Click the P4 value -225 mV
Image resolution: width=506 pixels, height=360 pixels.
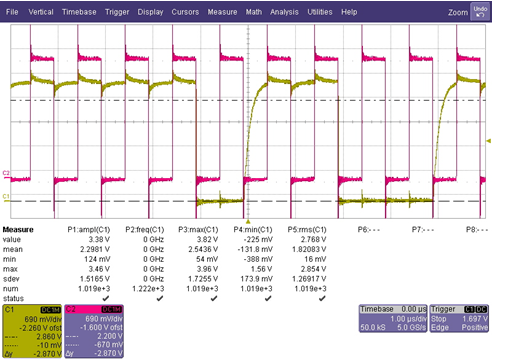258,239
